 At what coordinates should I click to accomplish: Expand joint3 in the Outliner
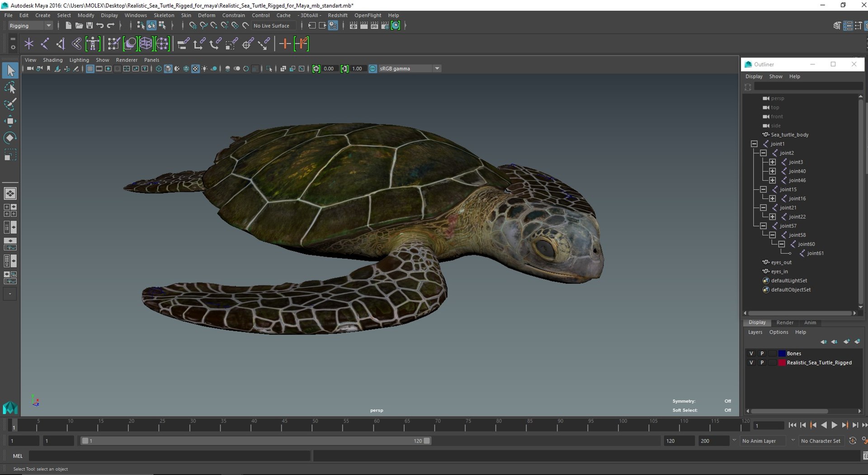pyautogui.click(x=772, y=162)
